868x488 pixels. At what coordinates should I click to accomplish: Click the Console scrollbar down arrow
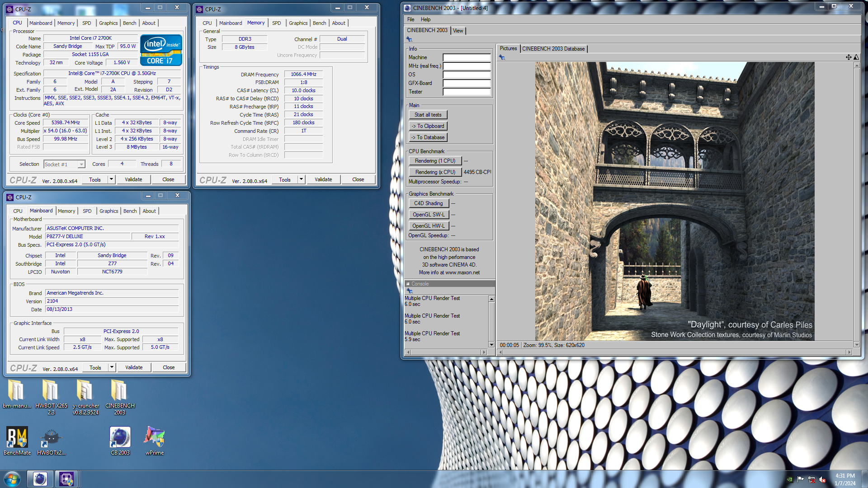pyautogui.click(x=491, y=344)
